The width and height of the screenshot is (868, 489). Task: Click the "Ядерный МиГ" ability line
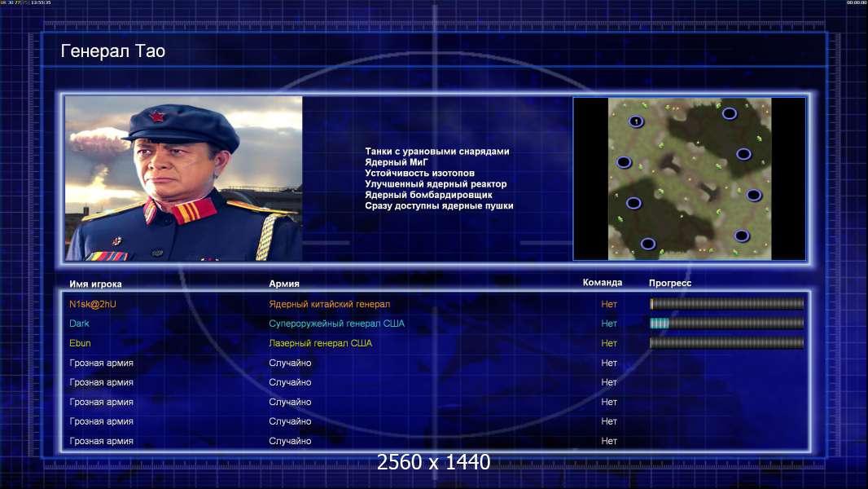397,162
